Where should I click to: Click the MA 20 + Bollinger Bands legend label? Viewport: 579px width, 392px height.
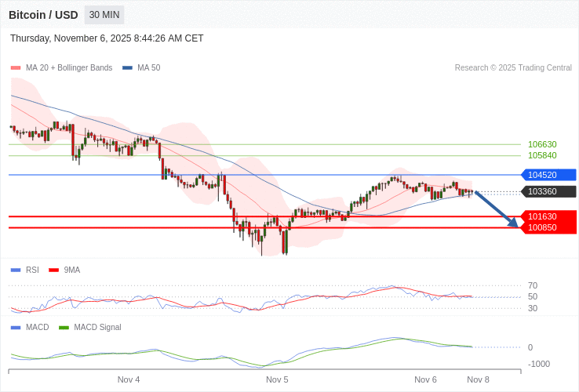click(x=69, y=67)
